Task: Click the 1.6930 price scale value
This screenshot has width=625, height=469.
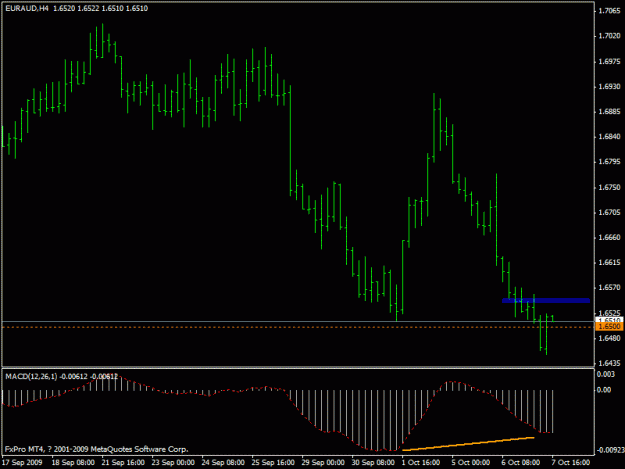Action: click(609, 86)
